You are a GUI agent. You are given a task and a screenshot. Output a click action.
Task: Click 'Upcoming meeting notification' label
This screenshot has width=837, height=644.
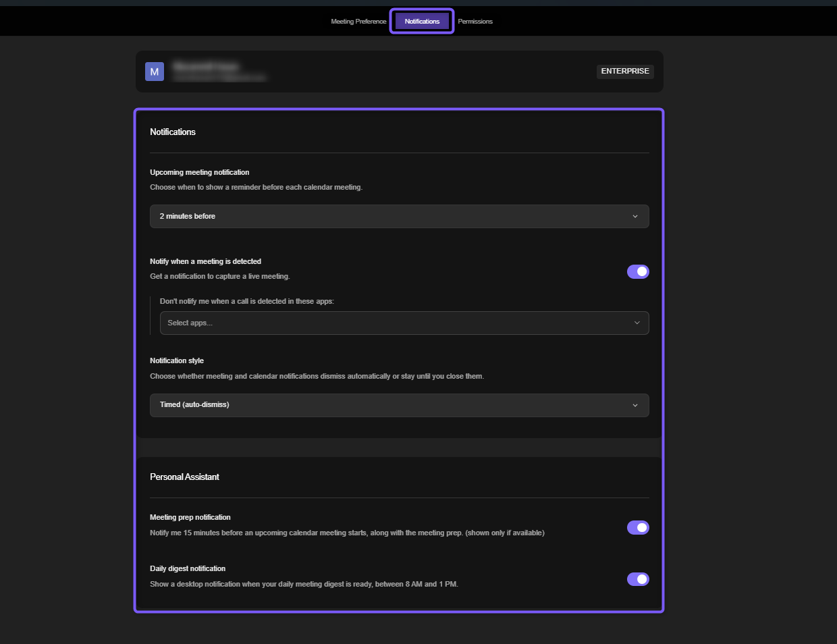click(x=200, y=173)
